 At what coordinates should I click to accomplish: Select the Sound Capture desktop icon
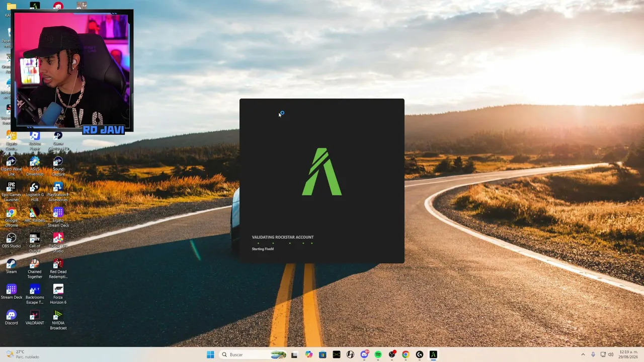coord(58,167)
